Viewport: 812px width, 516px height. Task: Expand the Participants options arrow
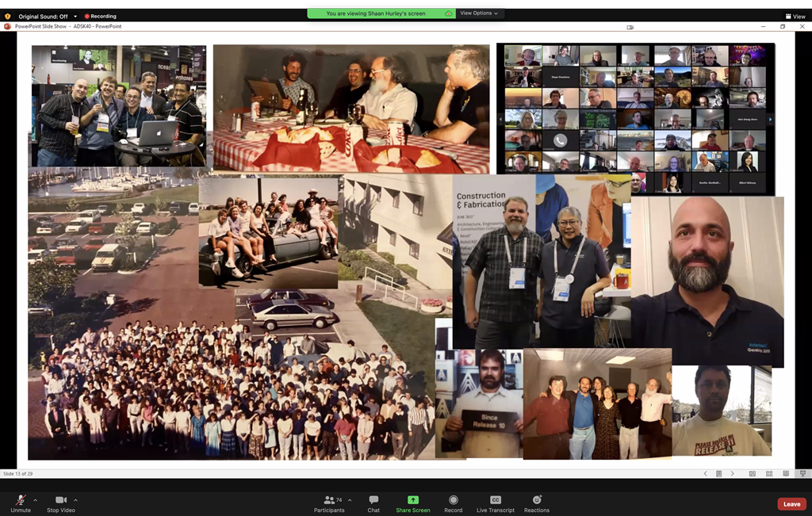[350, 500]
